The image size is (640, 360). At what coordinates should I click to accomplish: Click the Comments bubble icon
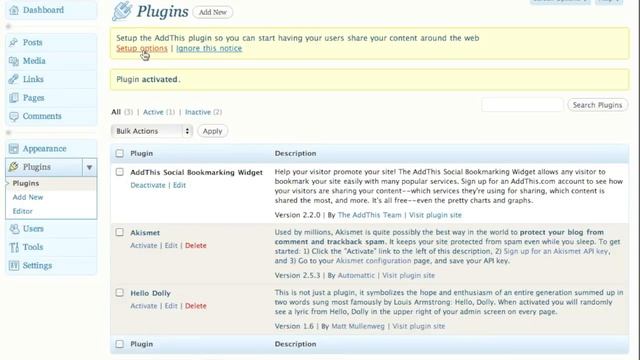13,116
